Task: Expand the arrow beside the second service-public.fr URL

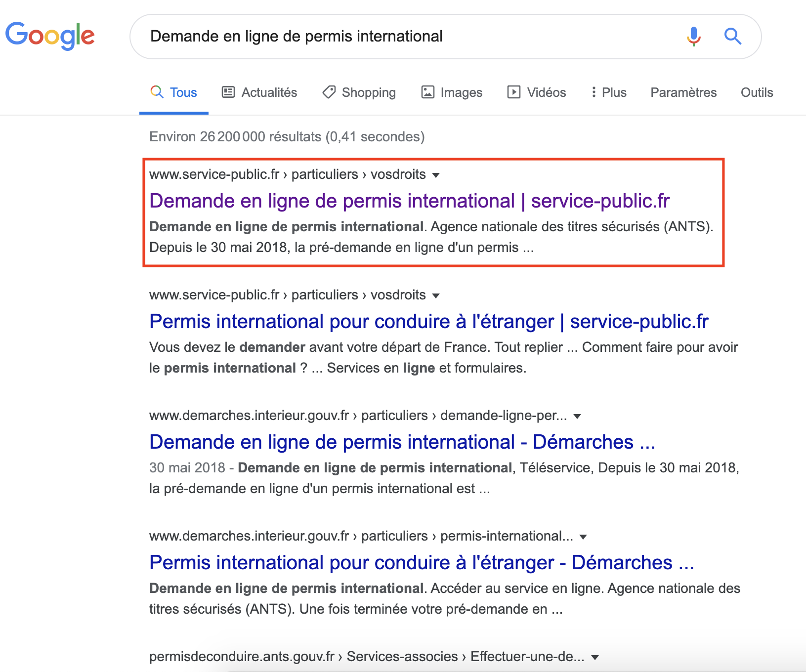Action: click(436, 295)
